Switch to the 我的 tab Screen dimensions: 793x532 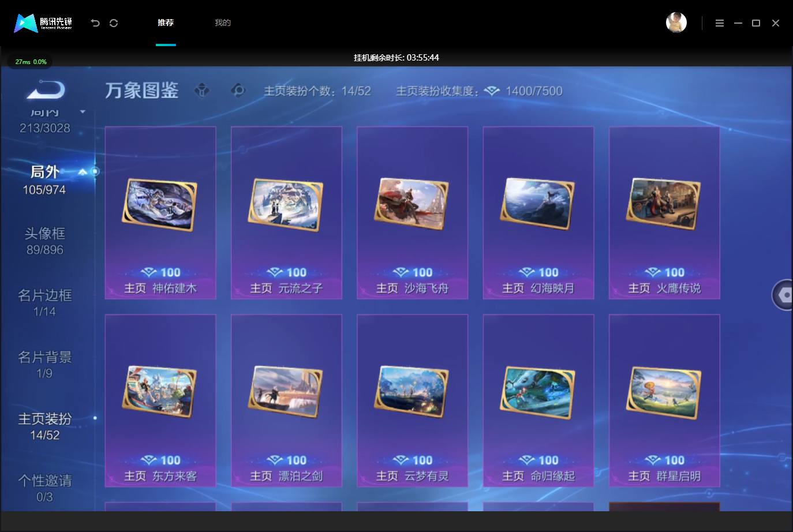[223, 23]
